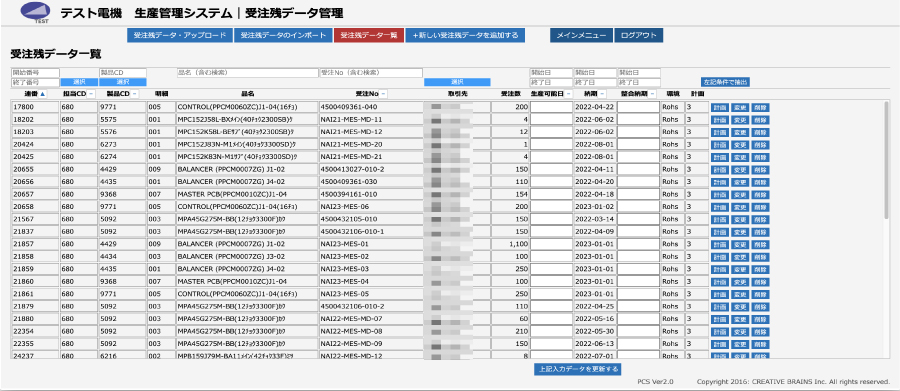Image resolution: width=900 pixels, height=391 pixels.
Task: Click 受注数 cell 1,100
Action: click(x=510, y=244)
